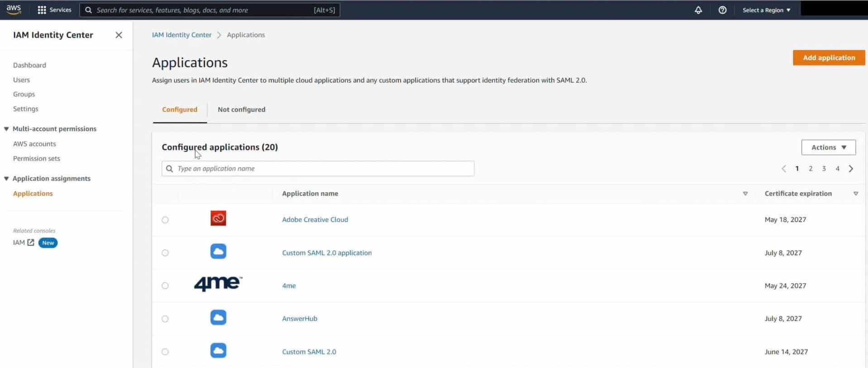Focus the AWS services search field

210,10
